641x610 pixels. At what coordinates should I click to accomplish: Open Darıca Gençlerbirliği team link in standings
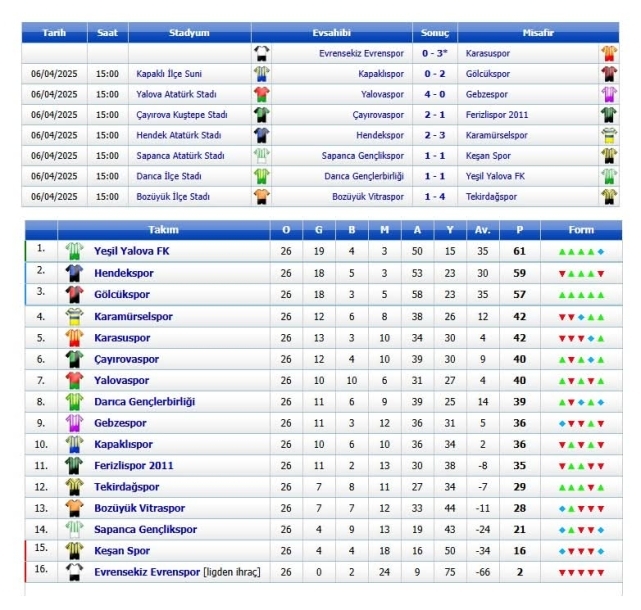(144, 402)
